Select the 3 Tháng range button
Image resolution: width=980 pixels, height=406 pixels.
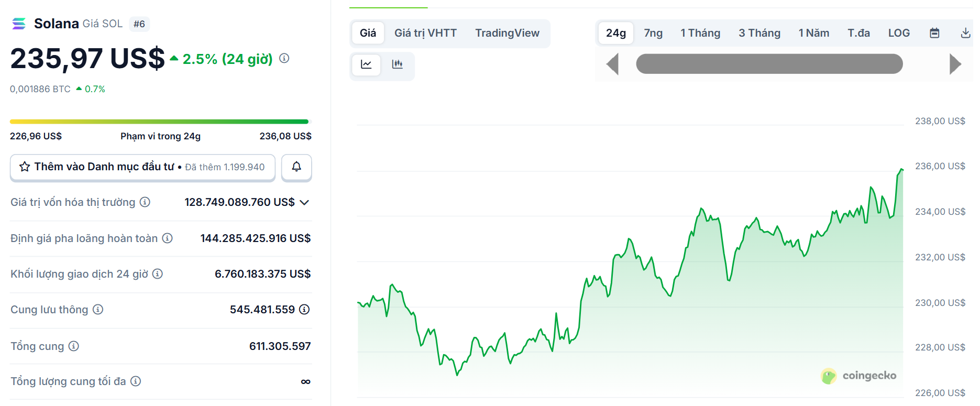coord(759,33)
